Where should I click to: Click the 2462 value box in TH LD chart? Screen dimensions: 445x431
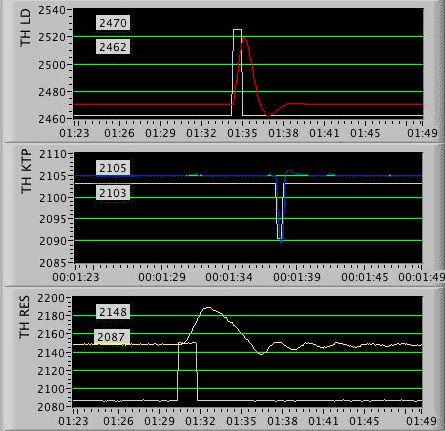(x=113, y=47)
